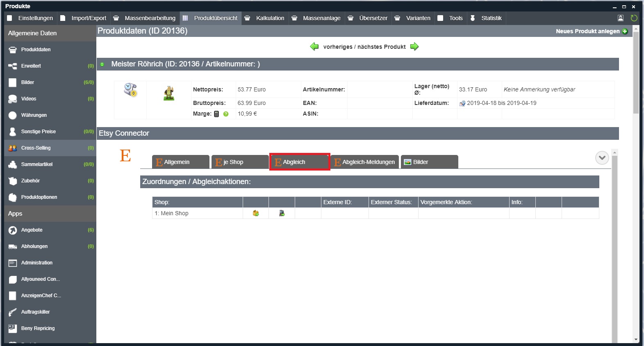This screenshot has height=346, width=644.
Task: Click the Marge calculator icon
Action: click(216, 114)
